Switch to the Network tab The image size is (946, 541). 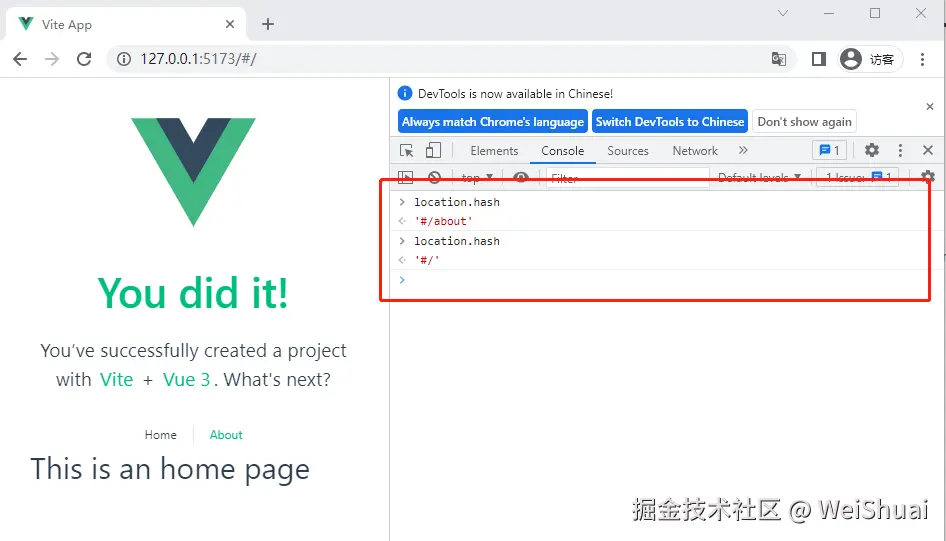[x=695, y=151]
